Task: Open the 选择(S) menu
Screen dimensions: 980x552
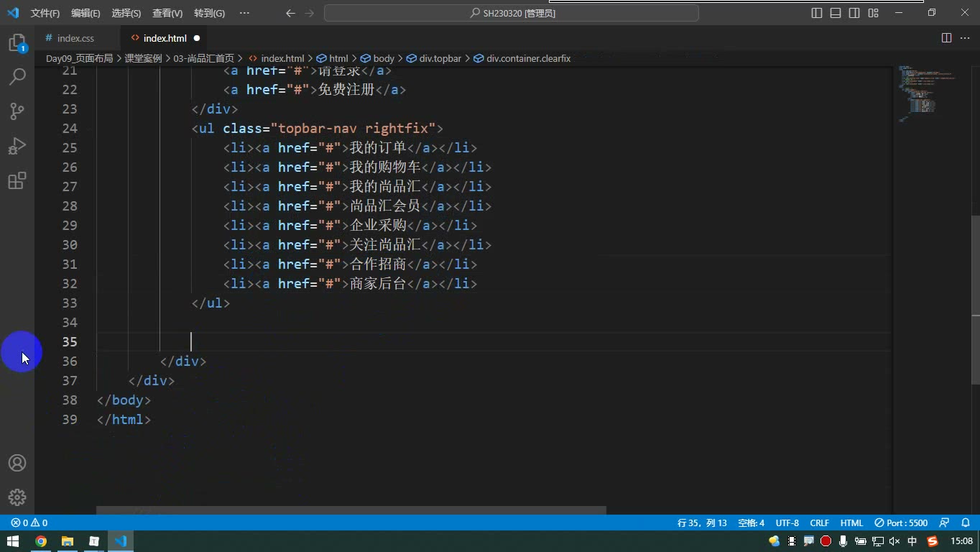Action: point(126,13)
